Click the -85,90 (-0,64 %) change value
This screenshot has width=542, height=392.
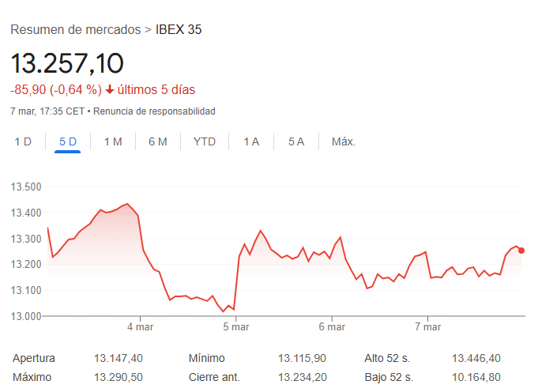56,90
